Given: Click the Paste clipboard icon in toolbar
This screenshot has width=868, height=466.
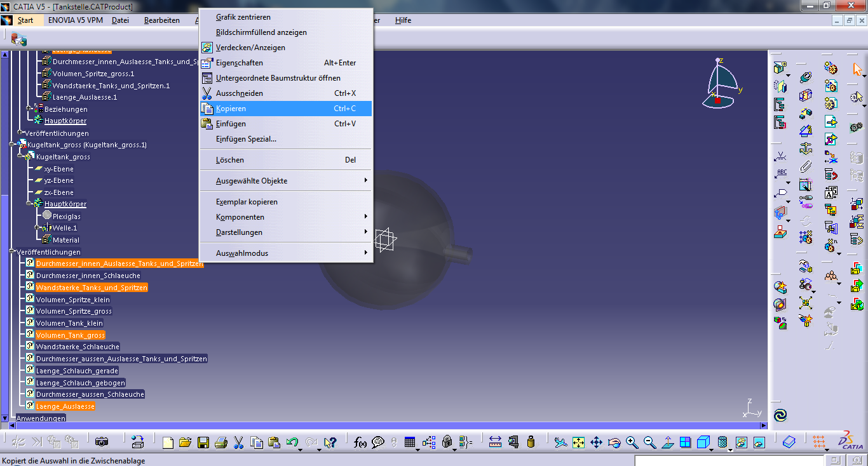Looking at the screenshot, I should click(274, 442).
